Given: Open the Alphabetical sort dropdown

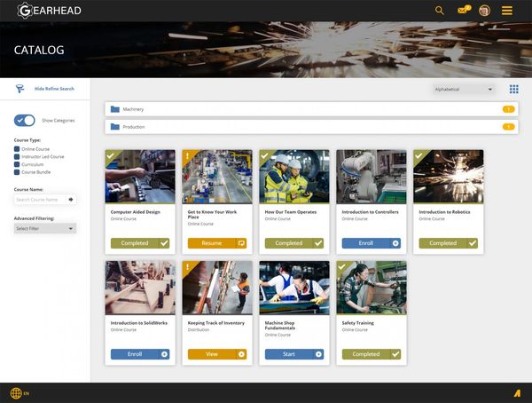Looking at the screenshot, I should tap(464, 90).
